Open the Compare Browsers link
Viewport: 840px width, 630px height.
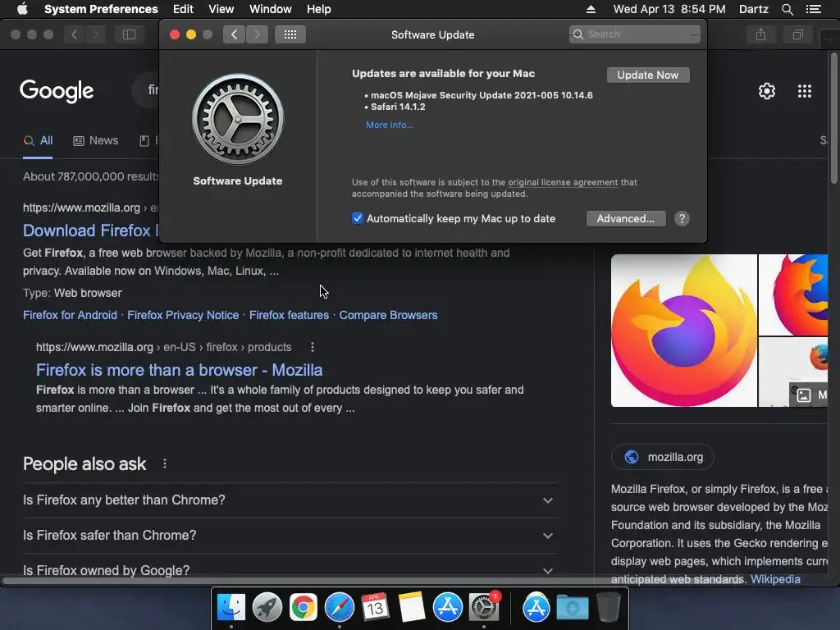click(388, 315)
